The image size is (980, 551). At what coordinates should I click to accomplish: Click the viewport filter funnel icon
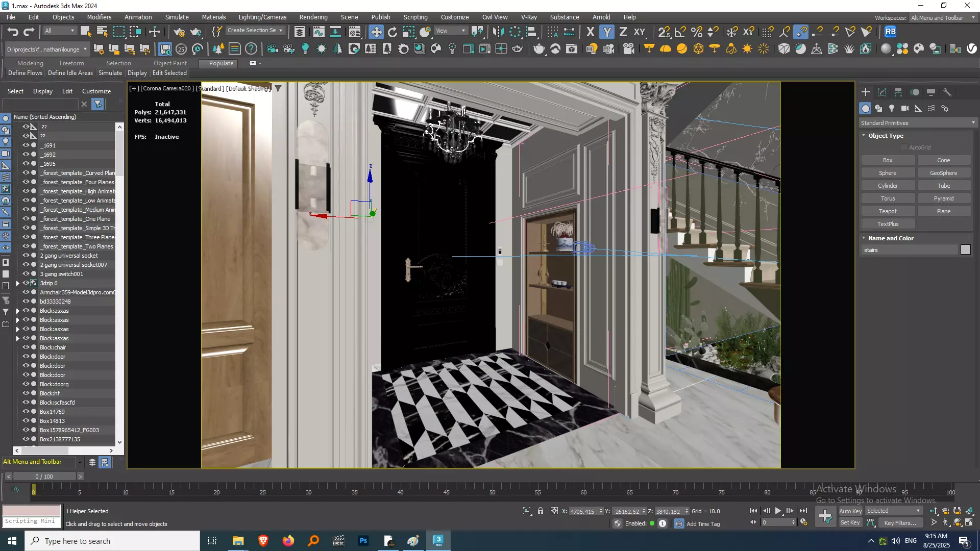(x=278, y=88)
